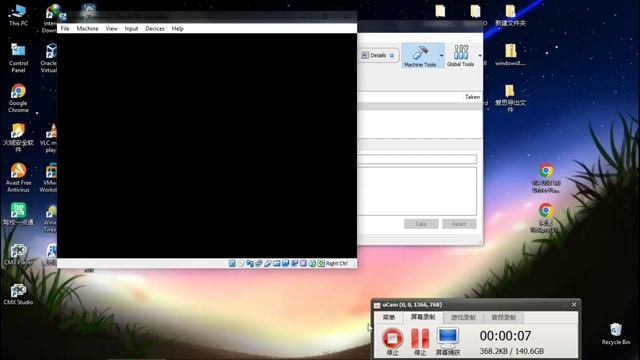This screenshot has height=360, width=640.
Task: Switch to oCam 音频录制 tab
Action: tap(504, 317)
